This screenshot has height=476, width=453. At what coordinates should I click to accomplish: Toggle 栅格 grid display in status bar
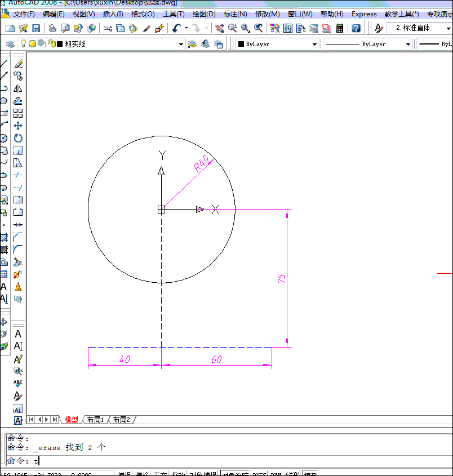[142, 474]
